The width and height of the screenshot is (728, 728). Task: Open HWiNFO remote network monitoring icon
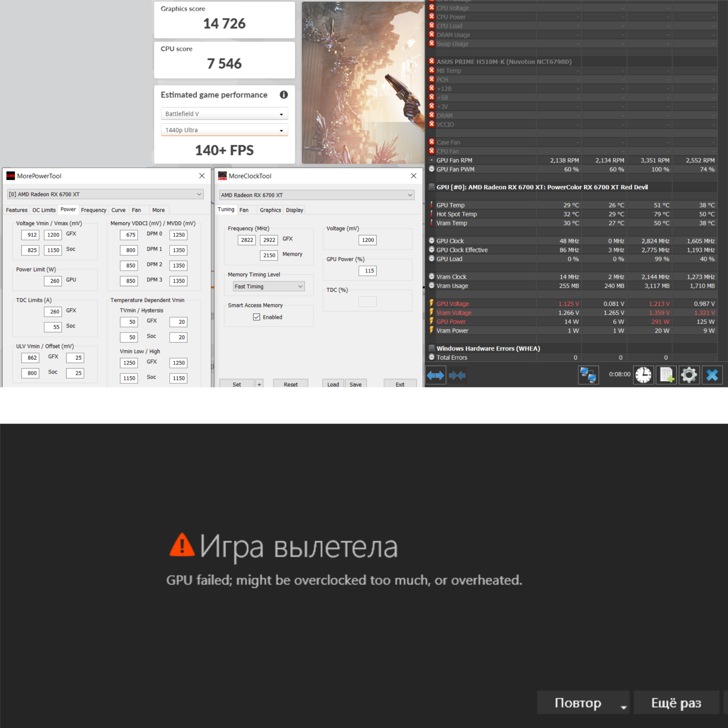tap(588, 375)
